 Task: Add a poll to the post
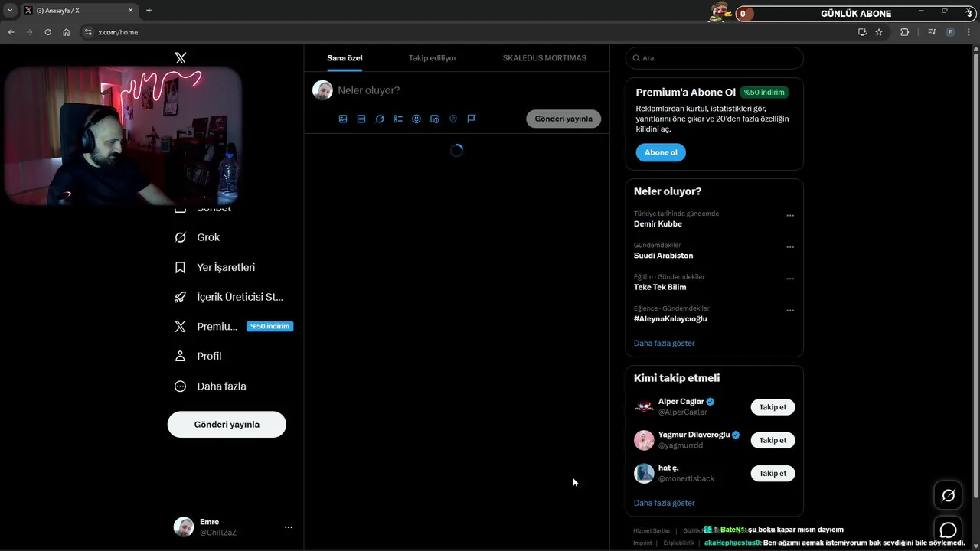click(x=398, y=119)
